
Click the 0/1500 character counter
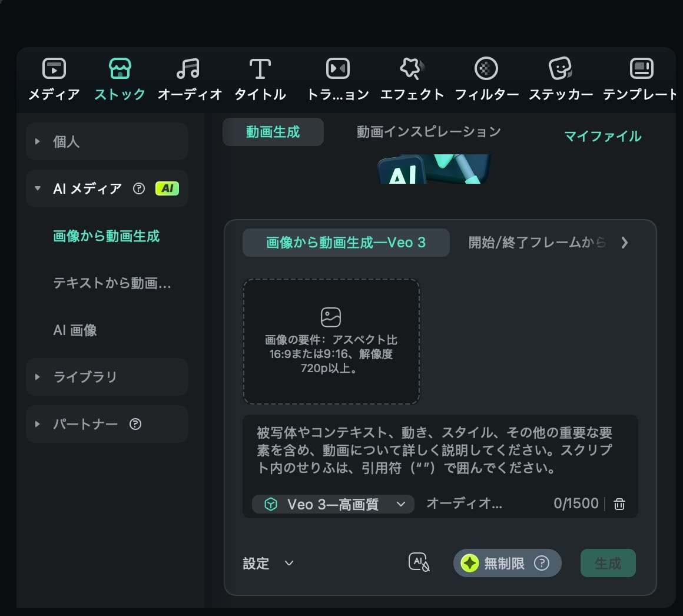pyautogui.click(x=576, y=504)
